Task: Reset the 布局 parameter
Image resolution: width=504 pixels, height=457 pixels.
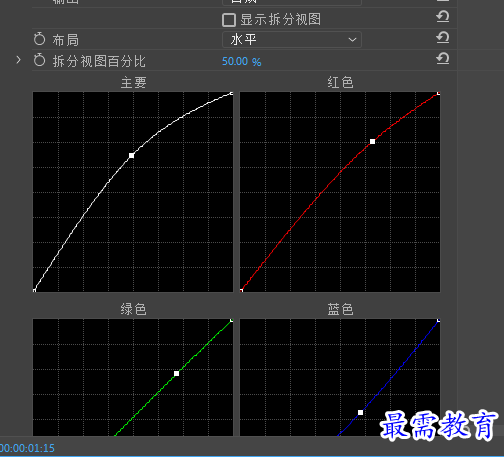Action: click(x=443, y=38)
